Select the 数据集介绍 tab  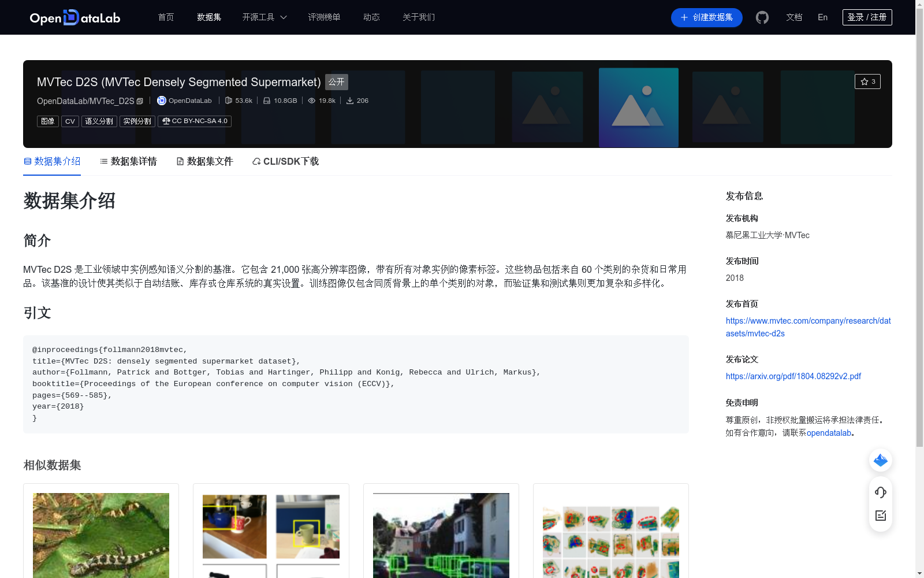coord(52,161)
